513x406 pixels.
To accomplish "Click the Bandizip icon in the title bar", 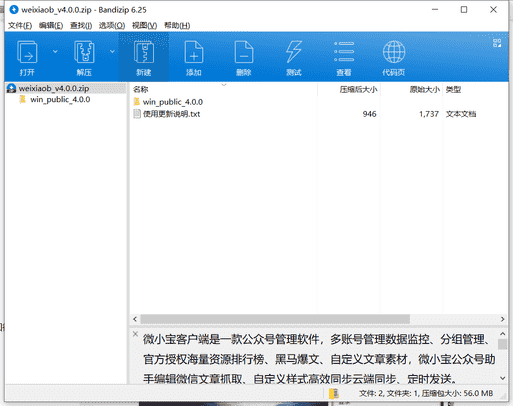I will pos(14,10).
